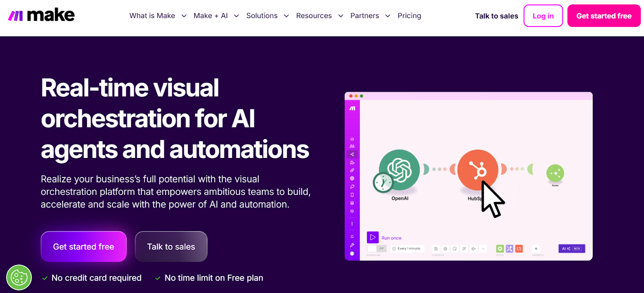Click the Save scenario icon in Controls
The image size is (644, 293).
436,249
